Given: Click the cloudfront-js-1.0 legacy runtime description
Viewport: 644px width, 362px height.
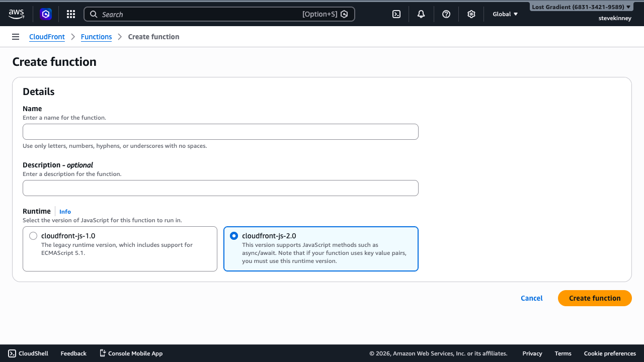Looking at the screenshot, I should click(x=117, y=249).
